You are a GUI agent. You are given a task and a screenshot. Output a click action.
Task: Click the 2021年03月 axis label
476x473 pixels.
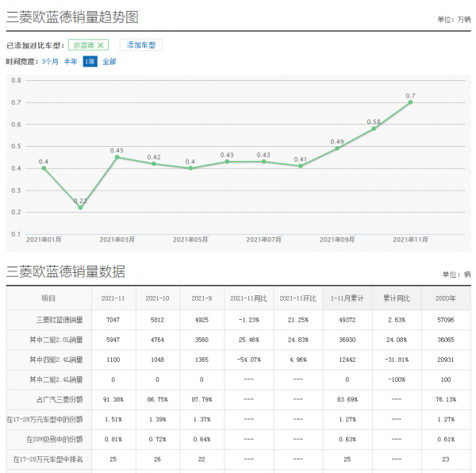tap(117, 240)
